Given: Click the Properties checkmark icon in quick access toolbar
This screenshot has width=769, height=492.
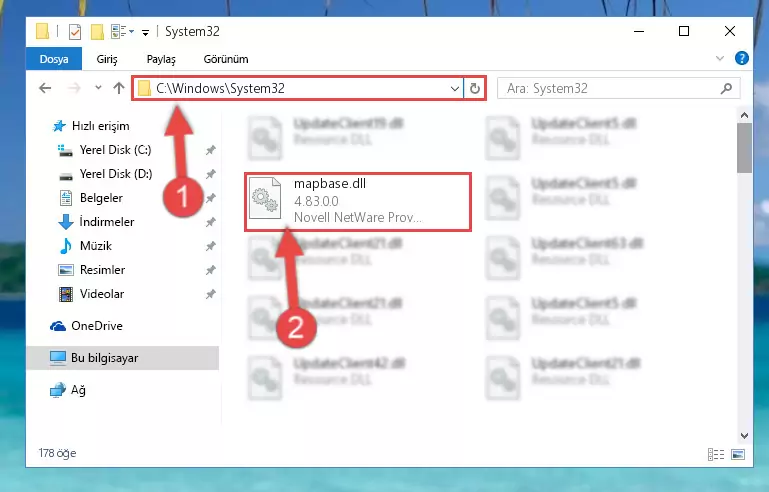Looking at the screenshot, I should click(75, 32).
